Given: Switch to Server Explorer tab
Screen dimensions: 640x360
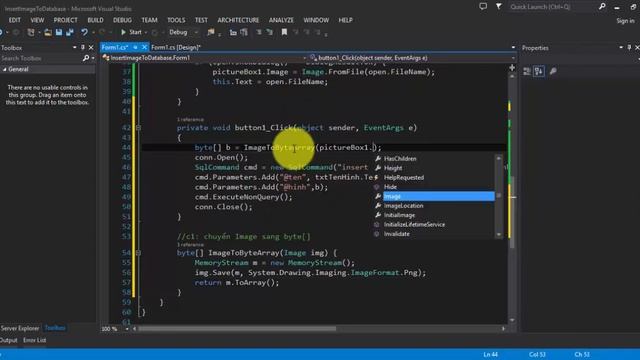Looking at the screenshot, I should pyautogui.click(x=20, y=328).
